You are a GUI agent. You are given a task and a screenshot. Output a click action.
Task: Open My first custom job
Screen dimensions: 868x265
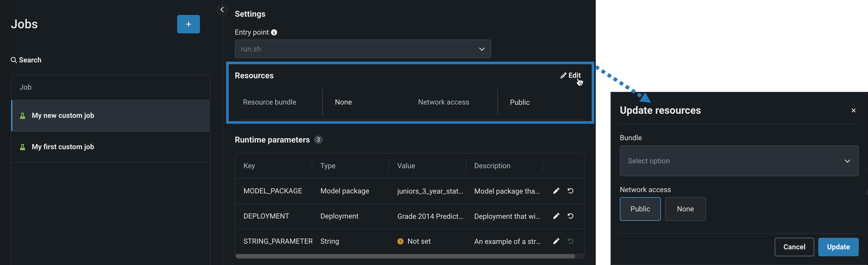pos(63,147)
